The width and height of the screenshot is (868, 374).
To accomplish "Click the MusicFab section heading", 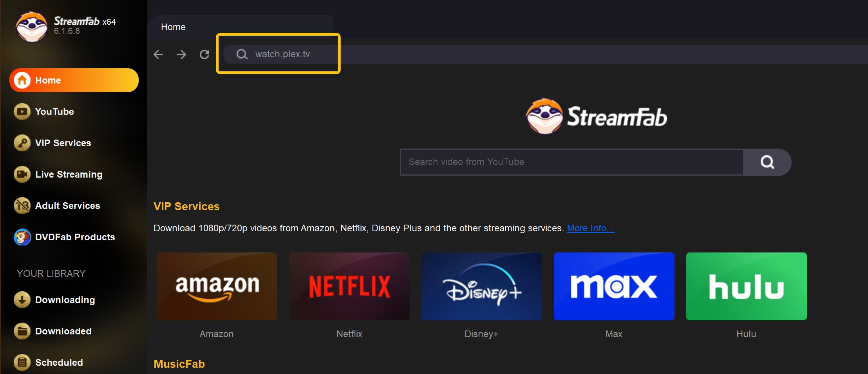I will tap(179, 364).
